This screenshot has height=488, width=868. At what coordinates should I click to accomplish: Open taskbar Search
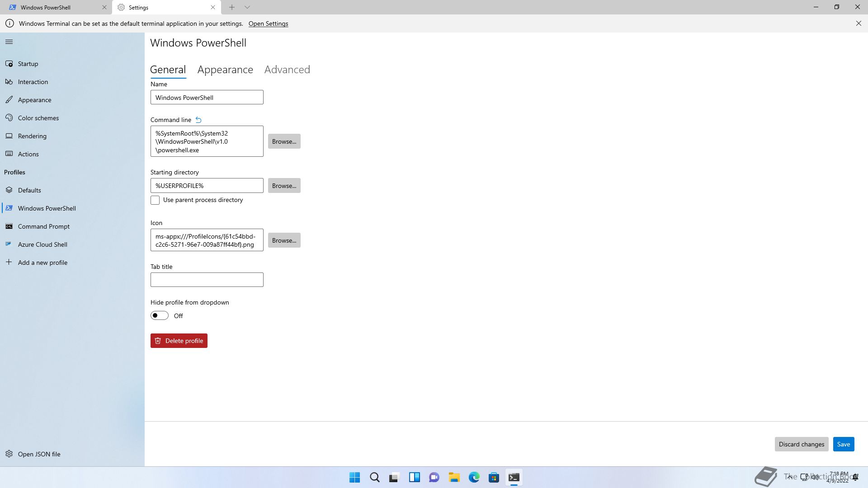(375, 477)
